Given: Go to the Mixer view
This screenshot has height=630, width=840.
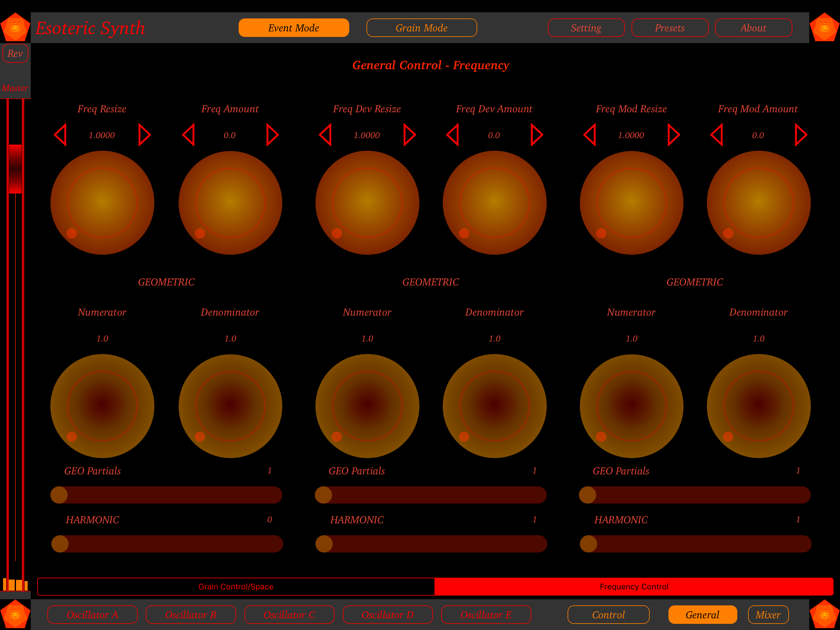Looking at the screenshot, I should [x=768, y=615].
